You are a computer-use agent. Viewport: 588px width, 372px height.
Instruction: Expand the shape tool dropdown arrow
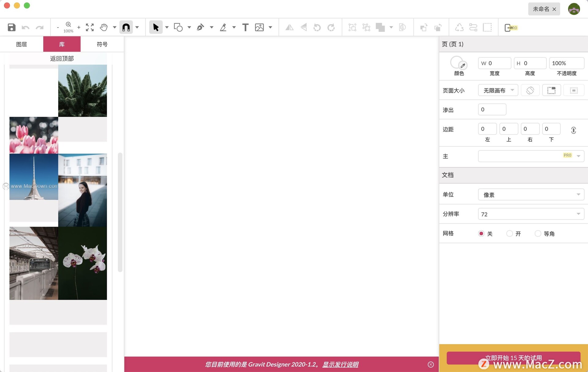pyautogui.click(x=189, y=27)
